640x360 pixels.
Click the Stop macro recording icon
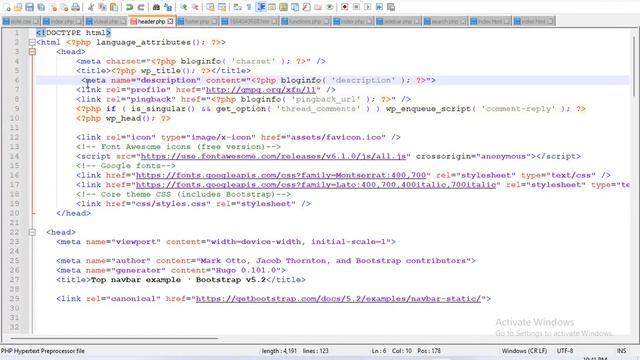(356, 7)
